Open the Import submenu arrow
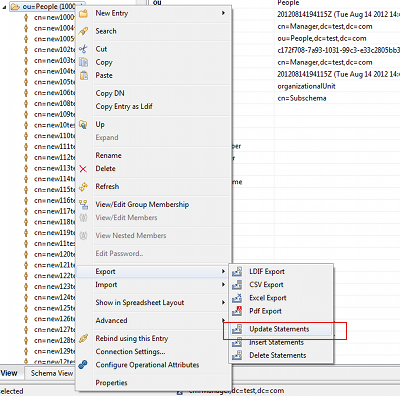The height and width of the screenshot is (396, 400). click(x=223, y=285)
